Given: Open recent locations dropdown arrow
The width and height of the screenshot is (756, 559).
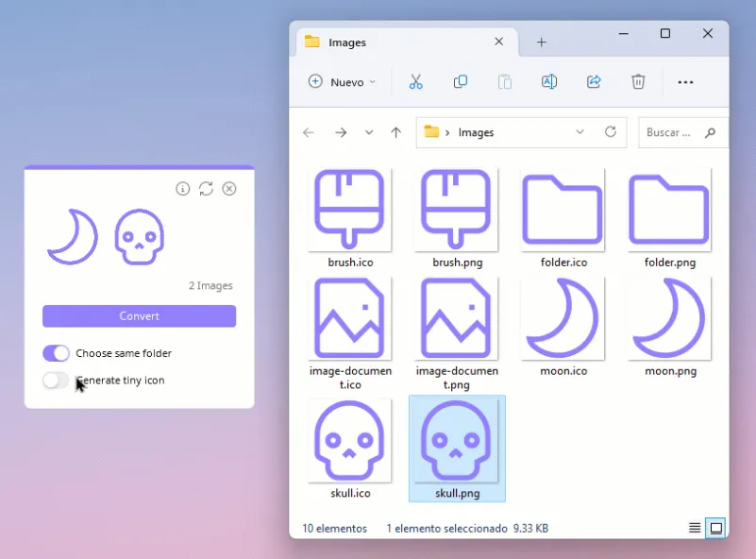Looking at the screenshot, I should 369,132.
